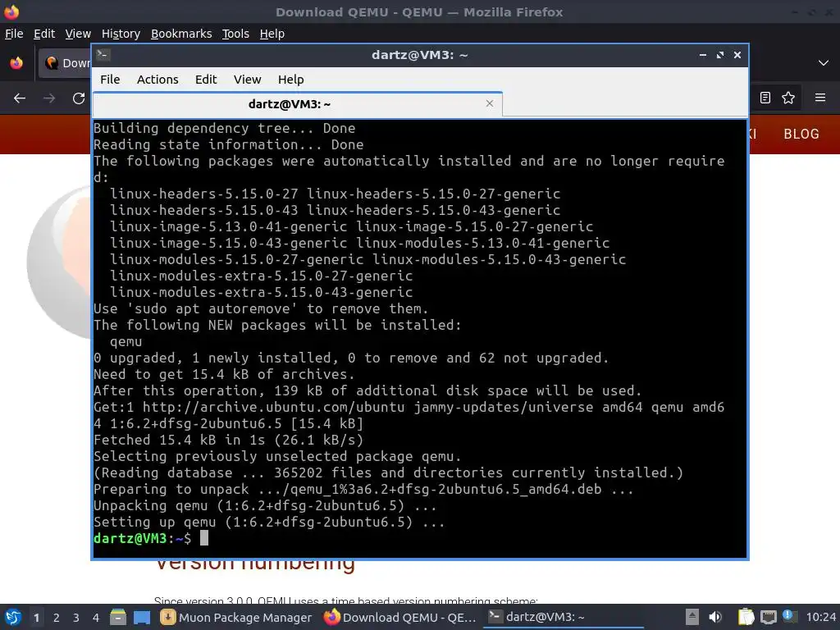The height and width of the screenshot is (630, 840).
Task: Open the terminal Edit menu
Action: click(206, 80)
